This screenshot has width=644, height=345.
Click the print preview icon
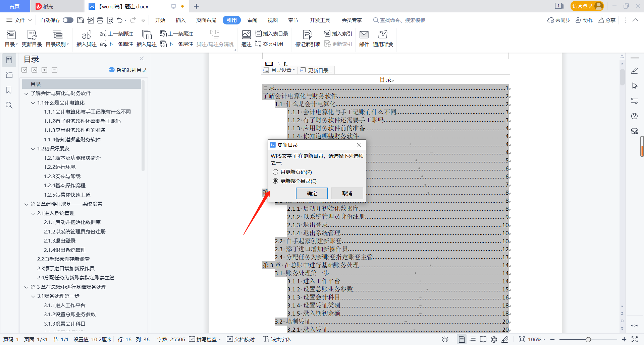click(110, 20)
